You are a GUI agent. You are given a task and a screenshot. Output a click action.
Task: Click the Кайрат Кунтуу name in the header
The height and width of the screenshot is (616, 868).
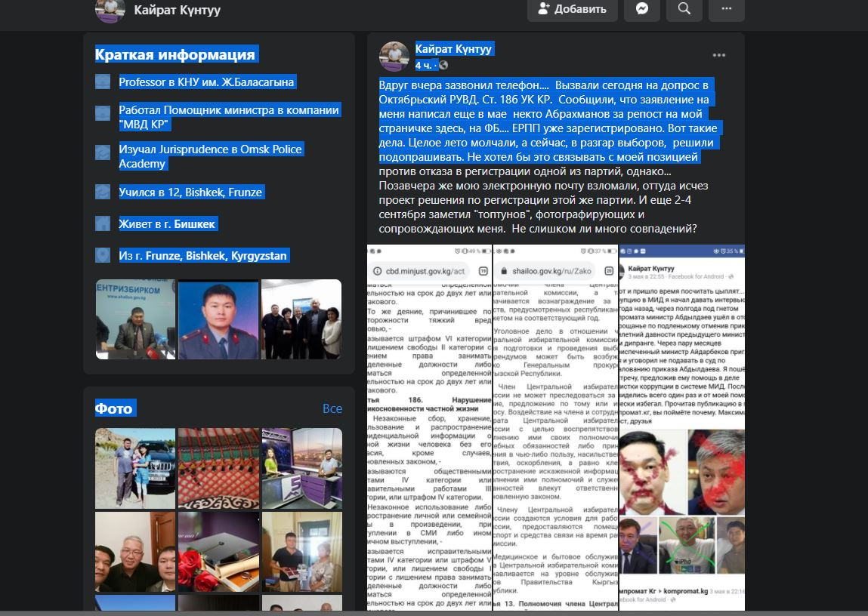[x=177, y=9]
